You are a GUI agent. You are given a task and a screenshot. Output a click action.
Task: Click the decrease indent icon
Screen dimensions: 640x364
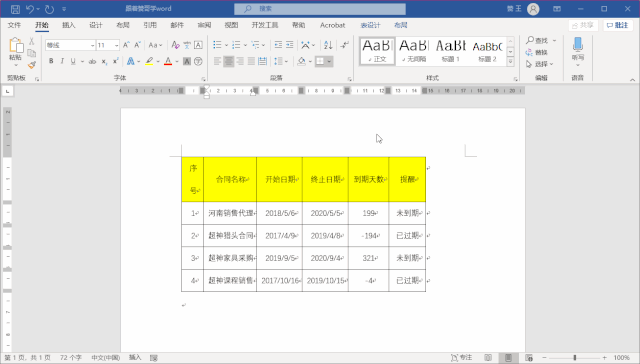278,45
